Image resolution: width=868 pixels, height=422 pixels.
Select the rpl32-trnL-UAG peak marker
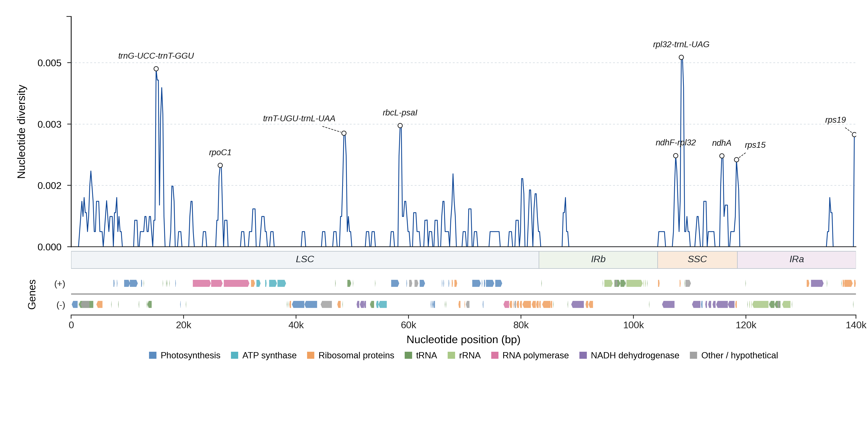[x=681, y=57]
